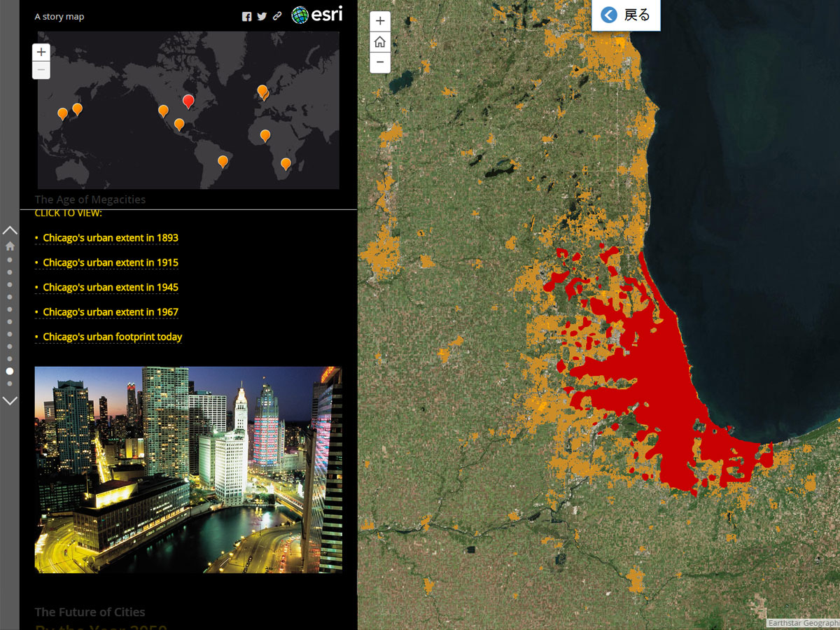Zoom out on the world overview map
Viewport: 840px width, 630px height.
[x=41, y=69]
